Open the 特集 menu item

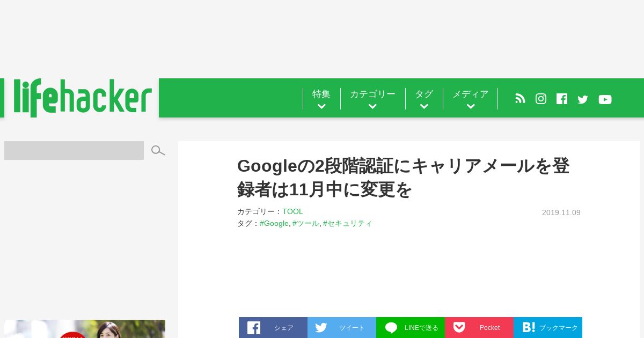[321, 94]
